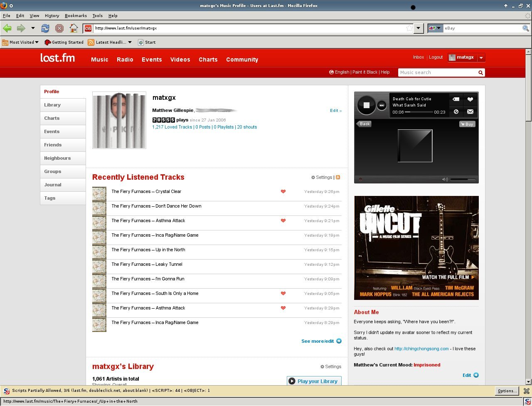The height and width of the screenshot is (406, 532).
Task: Expand the matxgx user menu dropdown arrow
Action: pos(481,58)
